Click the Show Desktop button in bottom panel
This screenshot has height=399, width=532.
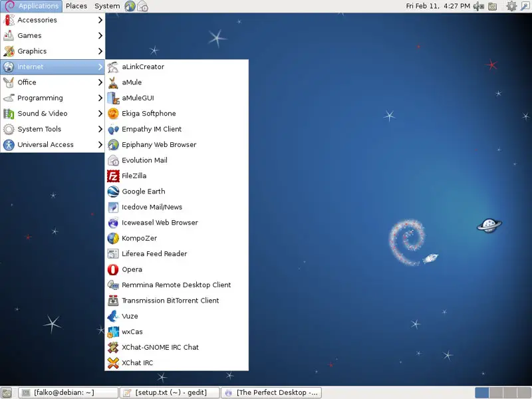[6, 392]
